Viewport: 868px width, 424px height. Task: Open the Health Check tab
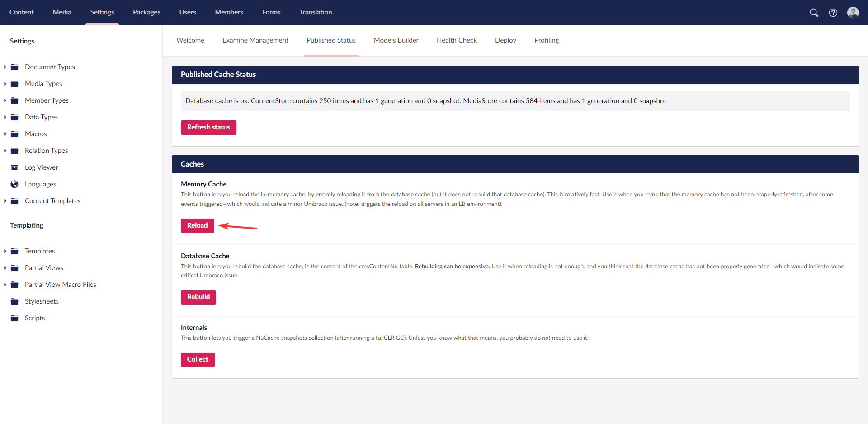pyautogui.click(x=457, y=40)
